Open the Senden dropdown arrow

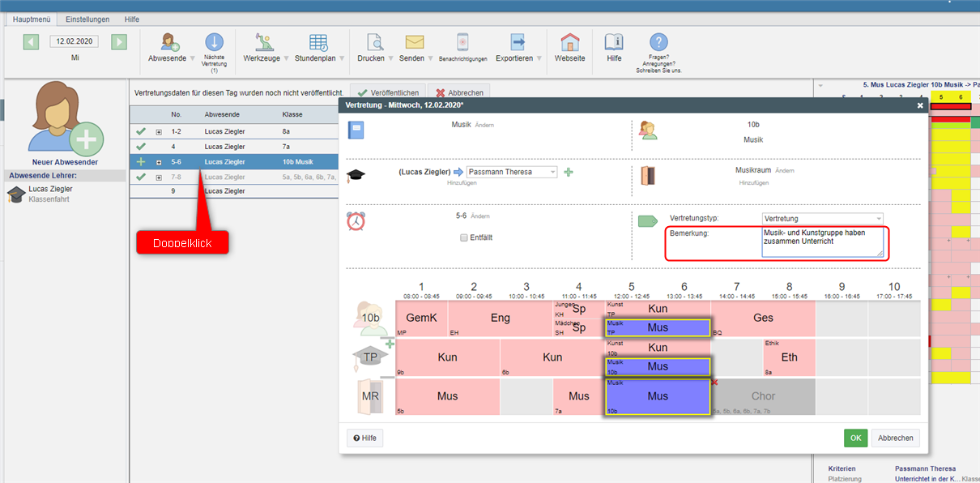pyautogui.click(x=430, y=59)
